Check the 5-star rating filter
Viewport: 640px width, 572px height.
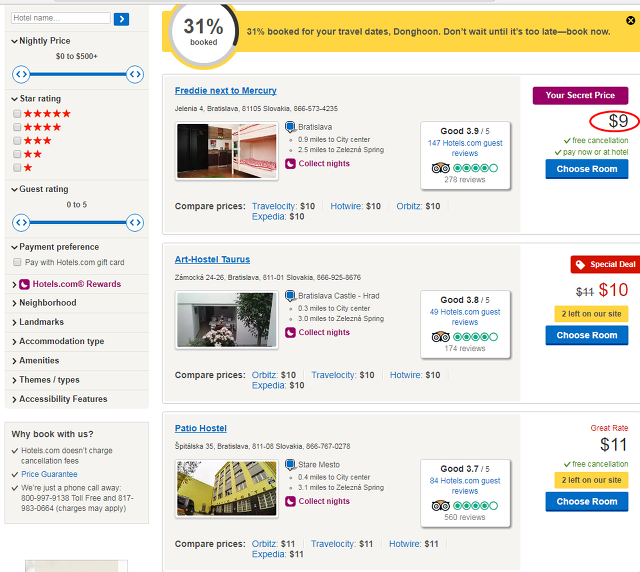(17, 114)
